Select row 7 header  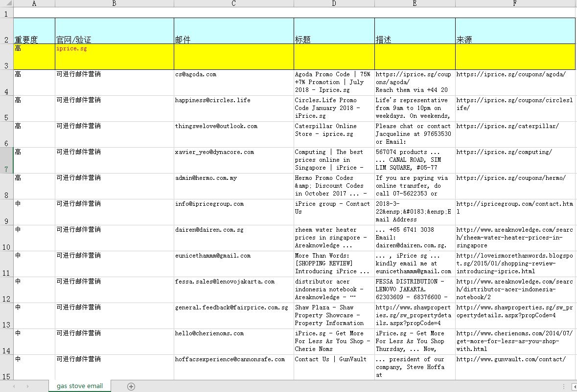coord(7,160)
